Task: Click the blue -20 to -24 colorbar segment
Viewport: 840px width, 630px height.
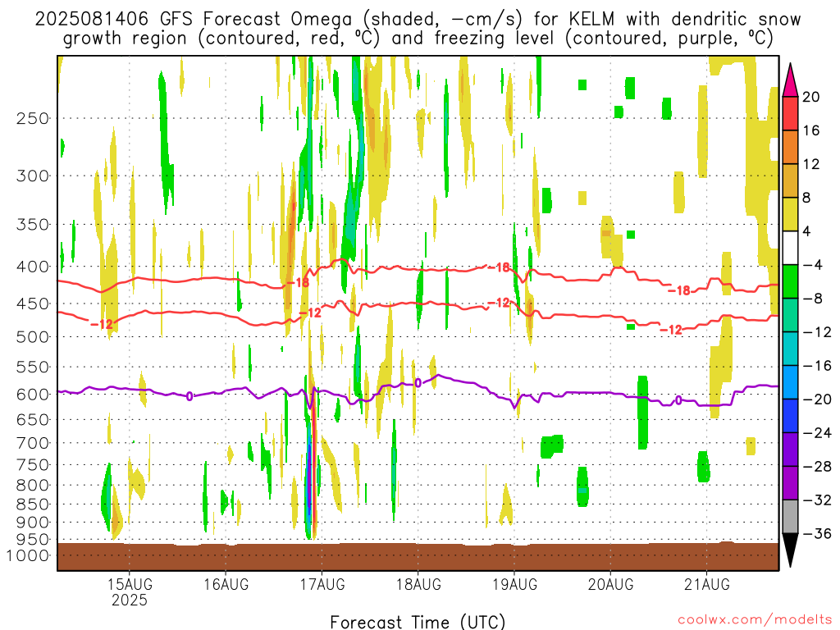Action: tap(790, 416)
